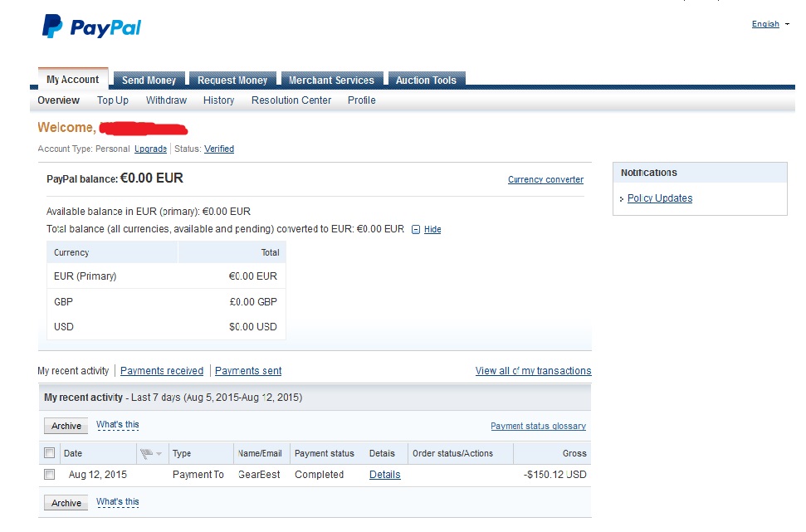Open the Auction Tools tab
The height and width of the screenshot is (532, 806).
pyautogui.click(x=426, y=81)
